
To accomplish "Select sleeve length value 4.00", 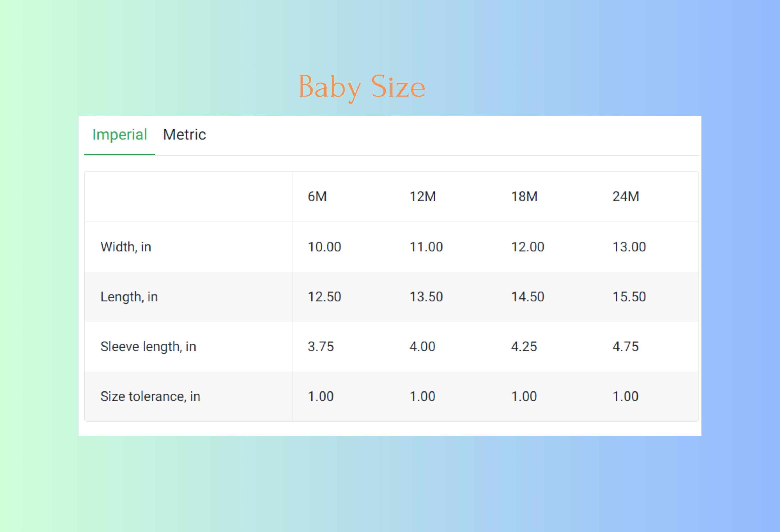I will 422,347.
